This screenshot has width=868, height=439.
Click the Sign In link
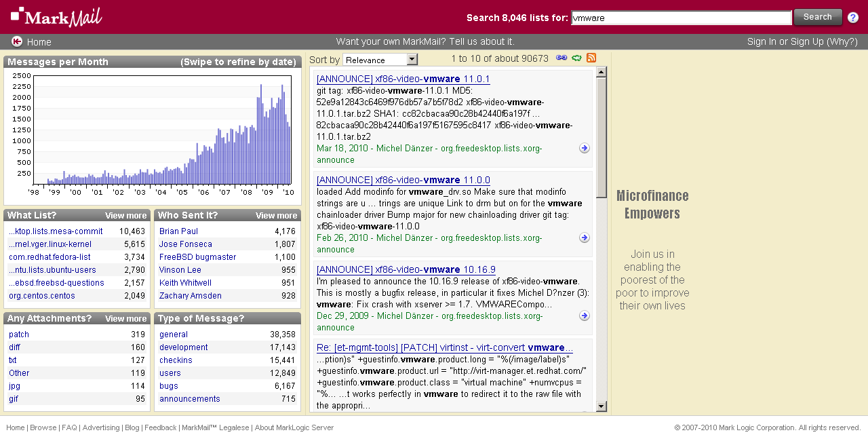pyautogui.click(x=762, y=42)
